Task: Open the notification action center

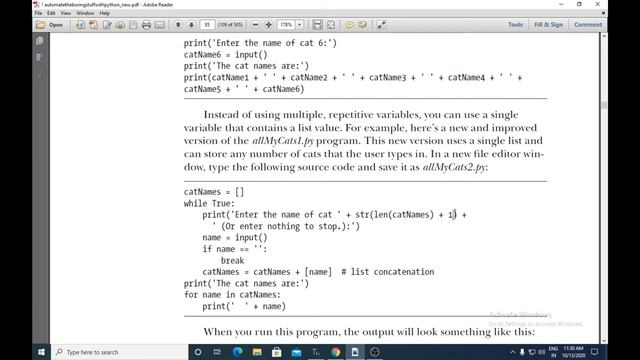Action: click(594, 352)
